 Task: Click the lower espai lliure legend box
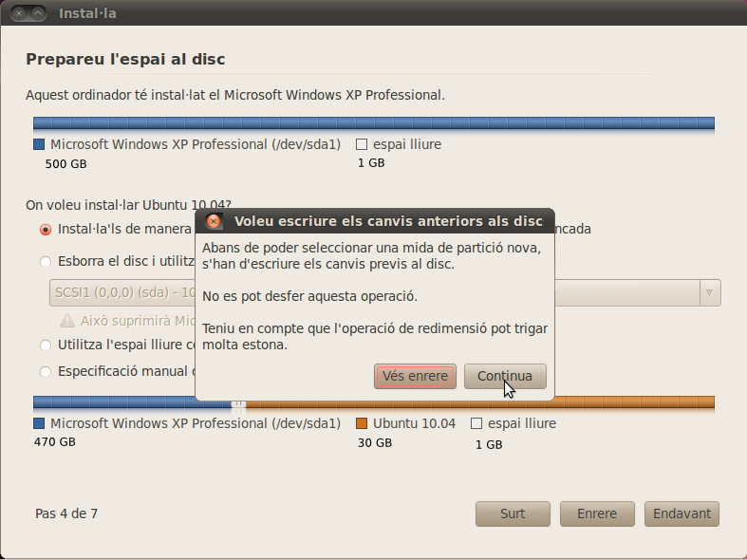(476, 423)
